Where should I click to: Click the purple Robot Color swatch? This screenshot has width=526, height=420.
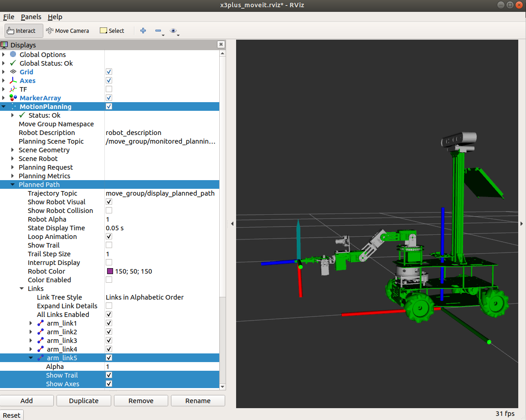coord(109,271)
